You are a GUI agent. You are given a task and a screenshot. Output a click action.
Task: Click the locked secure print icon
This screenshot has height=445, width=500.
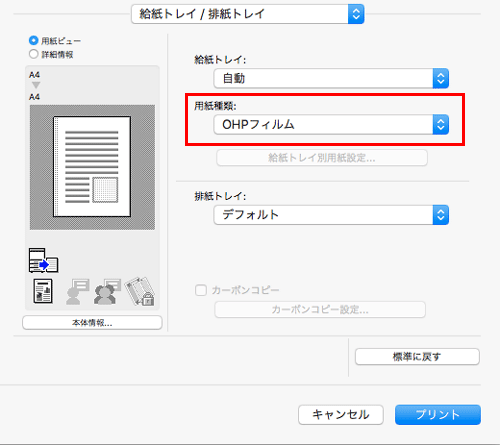pos(140,291)
